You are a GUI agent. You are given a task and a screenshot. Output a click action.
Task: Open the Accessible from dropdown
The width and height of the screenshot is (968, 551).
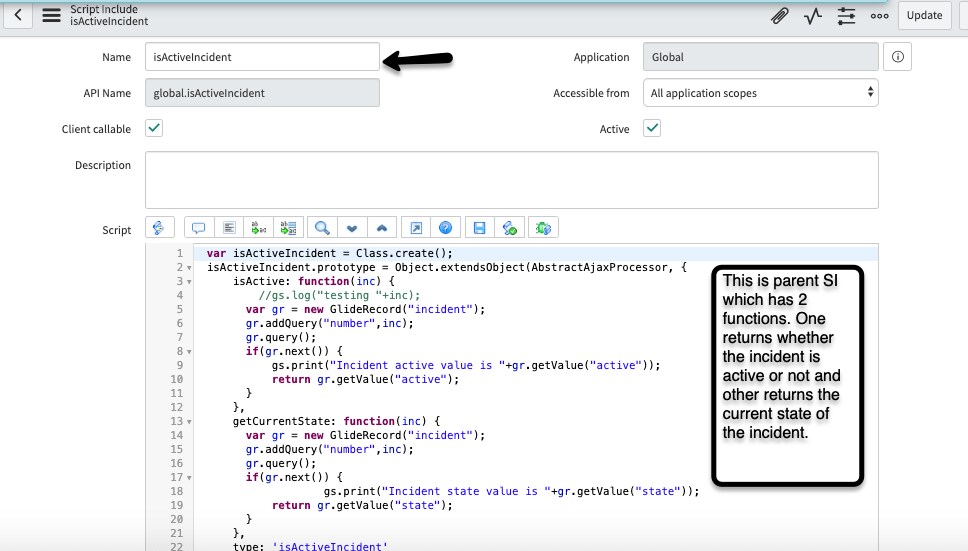[761, 93]
